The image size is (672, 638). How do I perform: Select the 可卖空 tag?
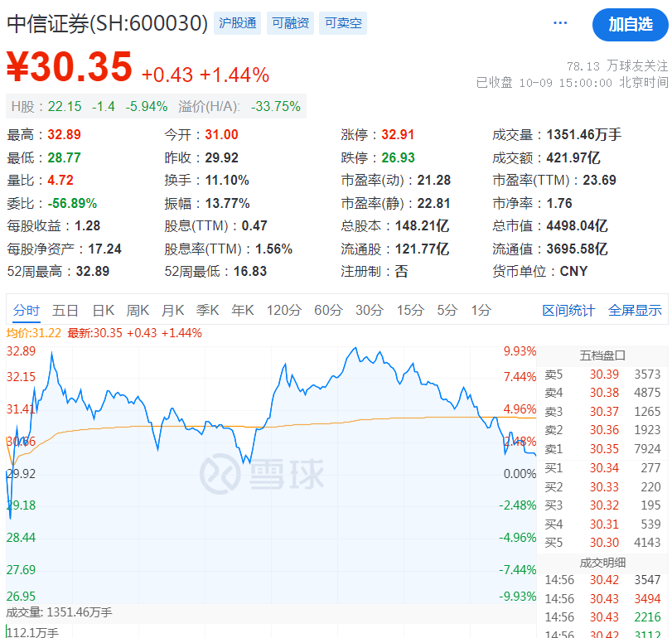343,23
